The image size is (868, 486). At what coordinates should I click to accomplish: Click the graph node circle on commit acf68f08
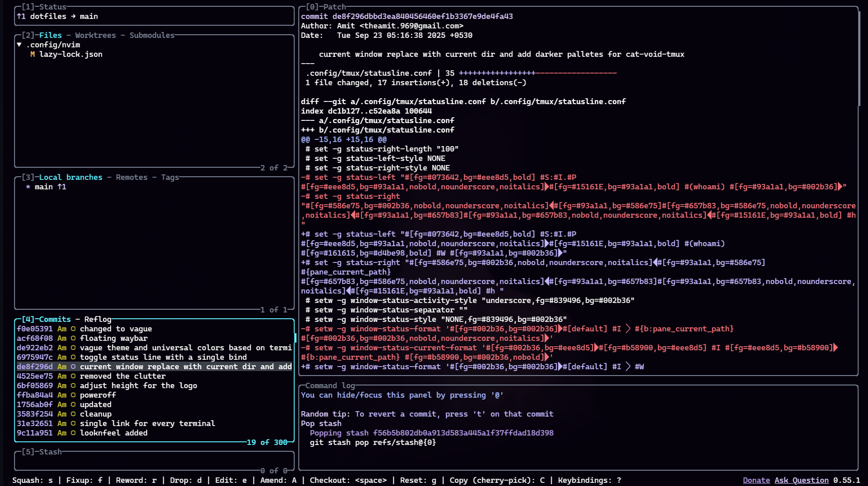click(73, 338)
